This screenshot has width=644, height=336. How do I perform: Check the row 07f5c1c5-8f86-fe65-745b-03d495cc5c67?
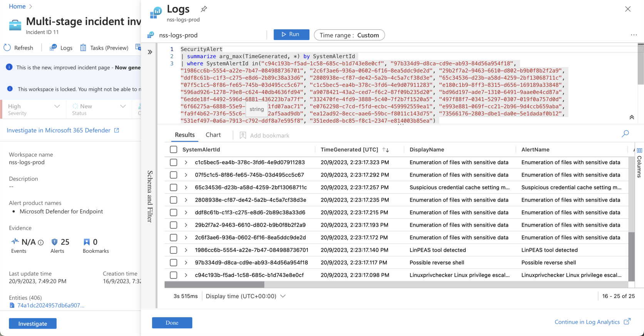(174, 175)
